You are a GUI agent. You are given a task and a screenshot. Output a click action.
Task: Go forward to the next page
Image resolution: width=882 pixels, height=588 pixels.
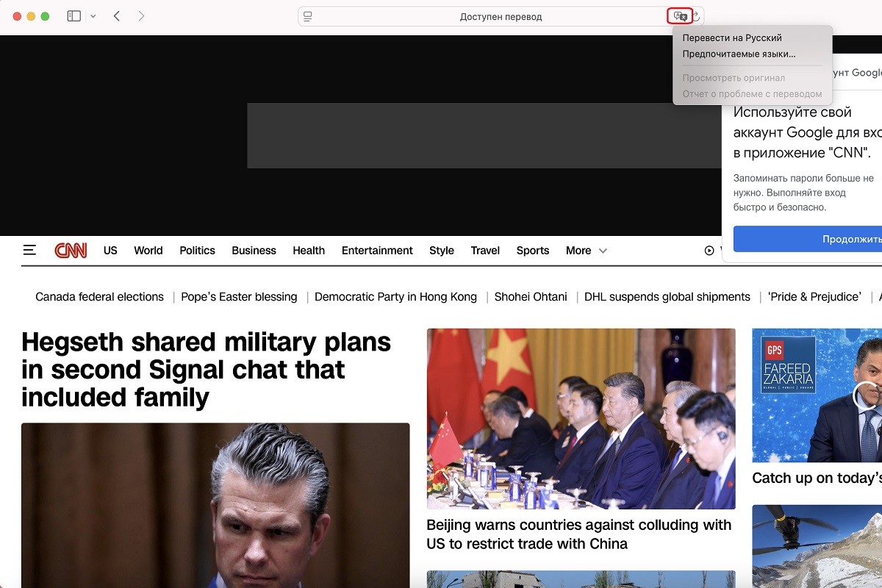pos(141,16)
